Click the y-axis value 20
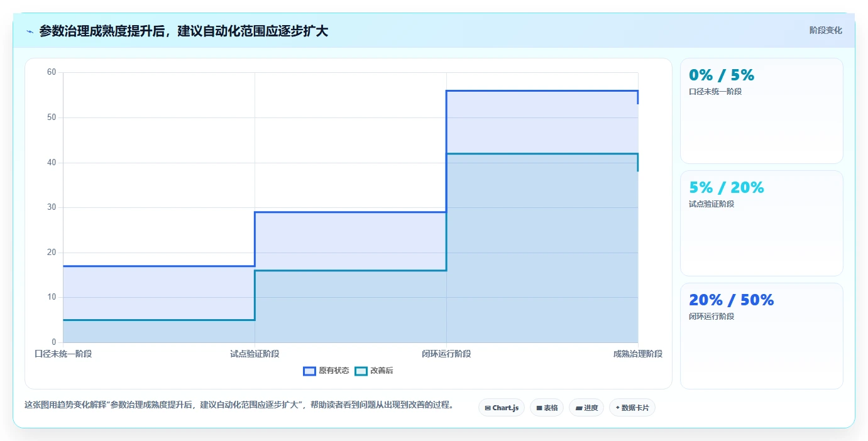The image size is (868, 441). click(x=52, y=253)
